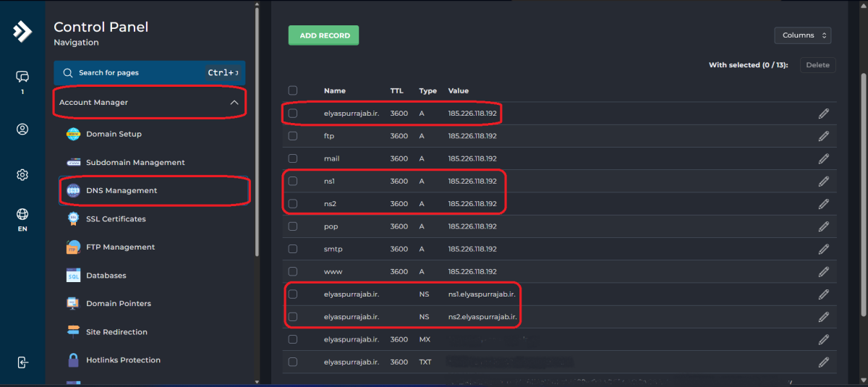Edit the MX record using pencil icon
This screenshot has width=868, height=387.
pos(823,339)
